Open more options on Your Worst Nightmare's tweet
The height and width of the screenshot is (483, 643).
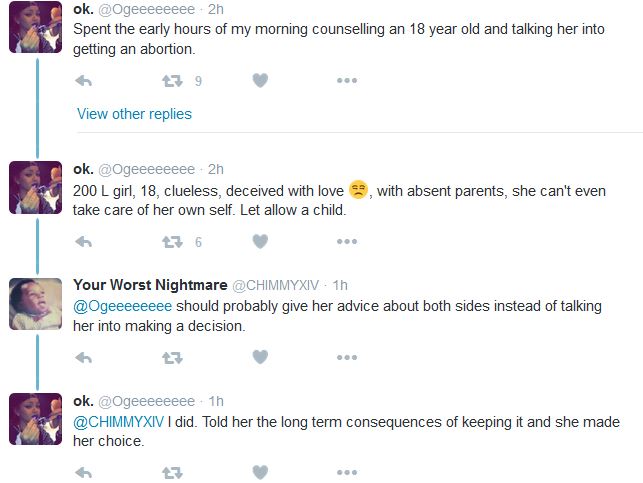pyautogui.click(x=347, y=357)
